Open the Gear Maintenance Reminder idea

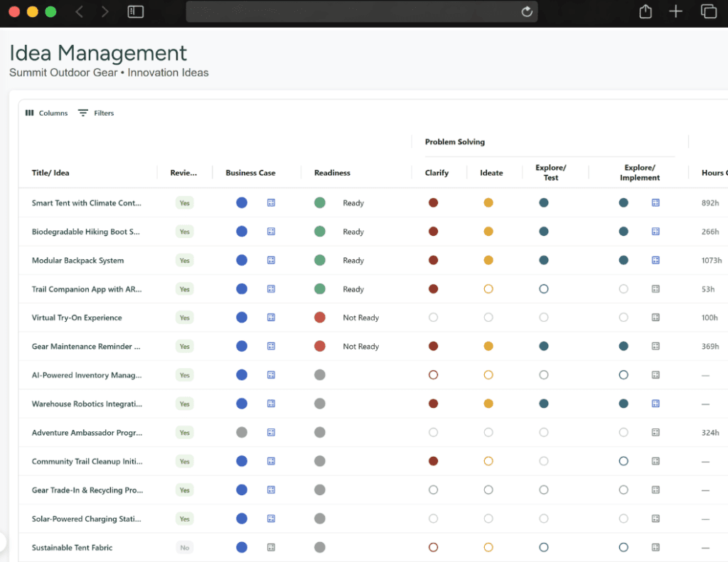86,347
